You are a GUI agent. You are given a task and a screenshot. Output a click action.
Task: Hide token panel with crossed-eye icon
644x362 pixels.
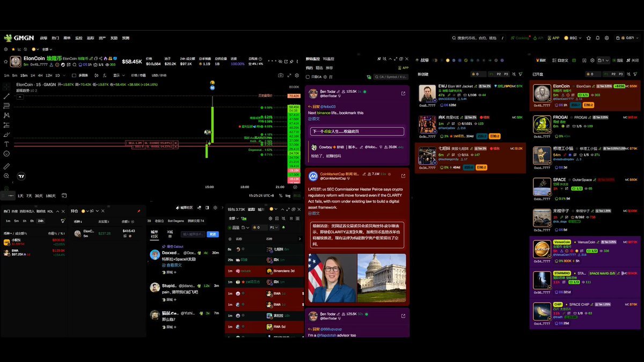(x=280, y=61)
